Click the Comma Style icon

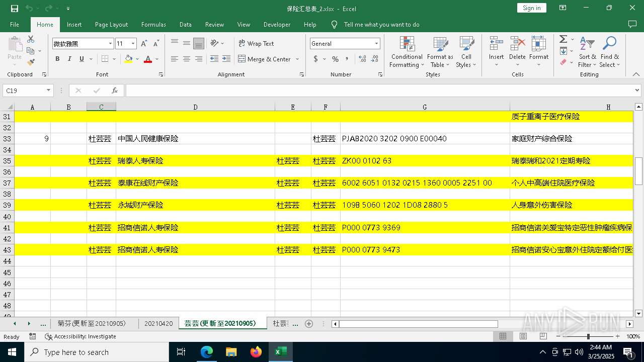tap(347, 59)
